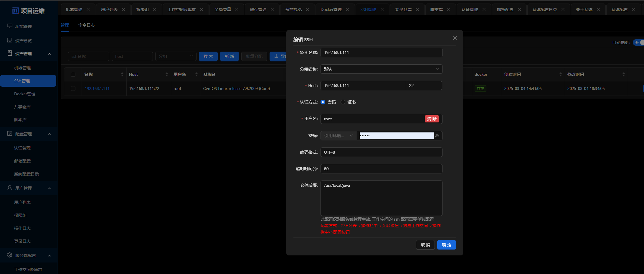644x274 pixels.
Task: Click the password visibility eye icon
Action: click(437, 136)
